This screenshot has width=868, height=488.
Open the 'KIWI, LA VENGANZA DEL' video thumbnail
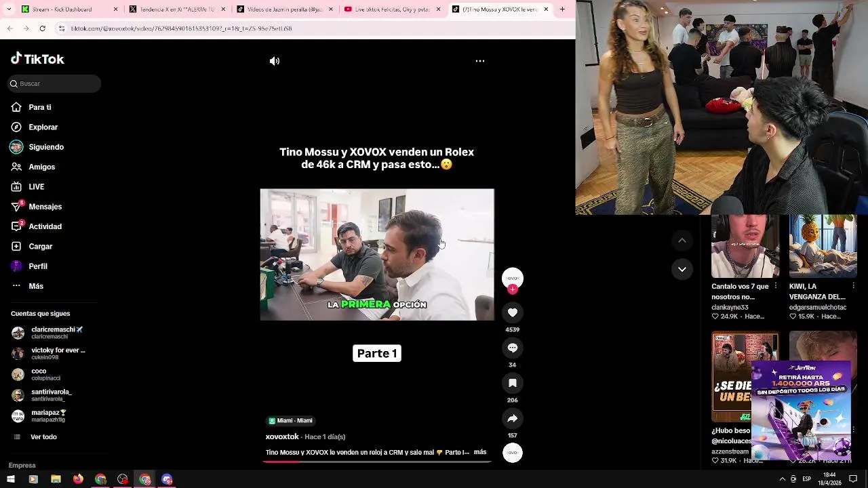[x=823, y=247]
